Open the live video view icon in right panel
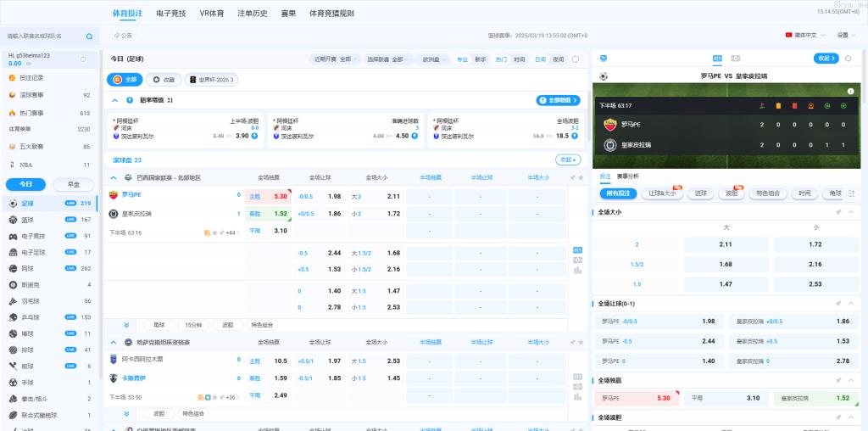The height and width of the screenshot is (431, 868). [x=735, y=59]
